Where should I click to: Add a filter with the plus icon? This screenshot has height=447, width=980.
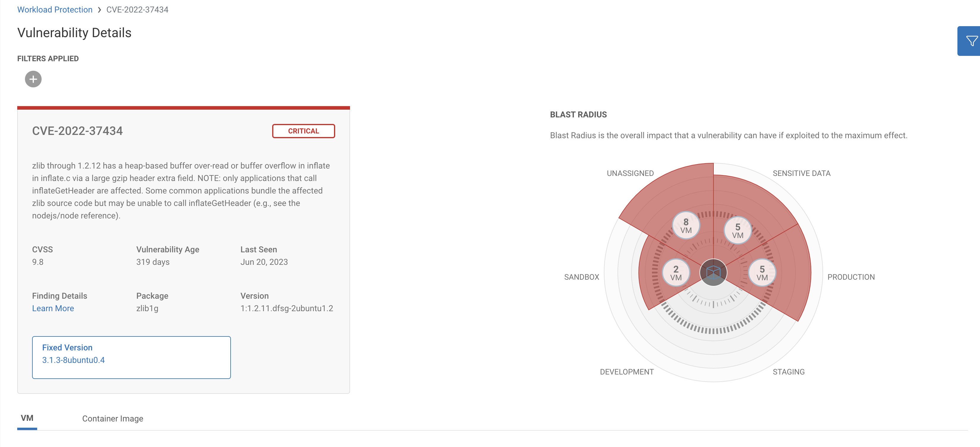click(33, 79)
